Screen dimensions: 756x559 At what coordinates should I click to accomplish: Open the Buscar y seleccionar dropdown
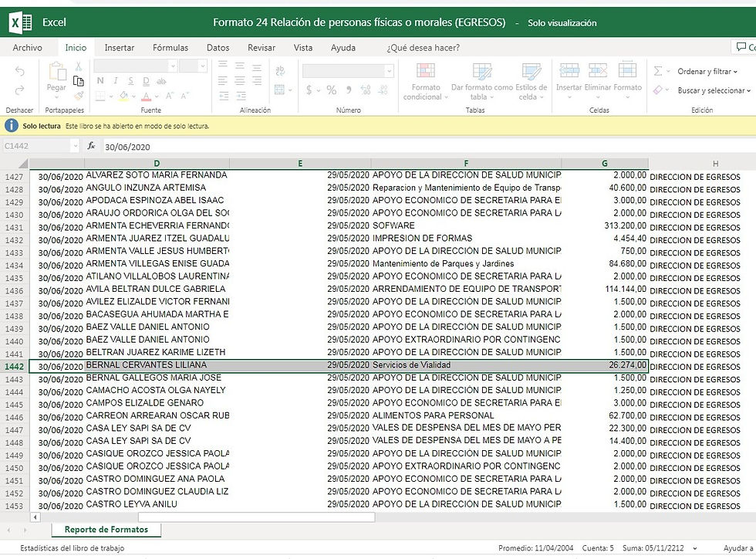coord(710,90)
